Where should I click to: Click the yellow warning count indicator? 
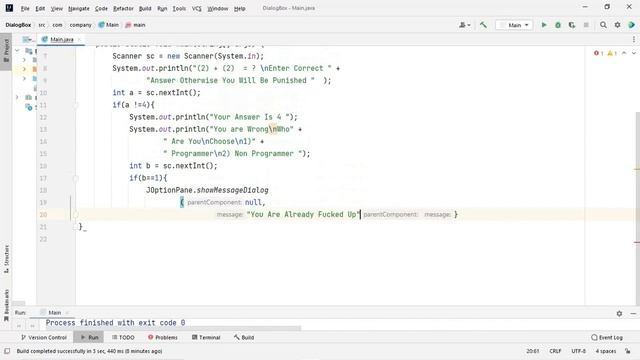click(x=612, y=53)
